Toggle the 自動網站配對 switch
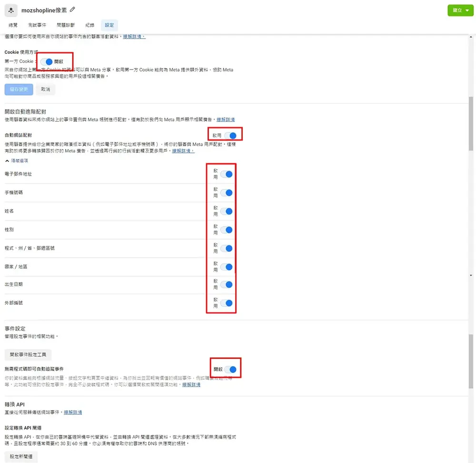476x463 pixels. pyautogui.click(x=230, y=135)
